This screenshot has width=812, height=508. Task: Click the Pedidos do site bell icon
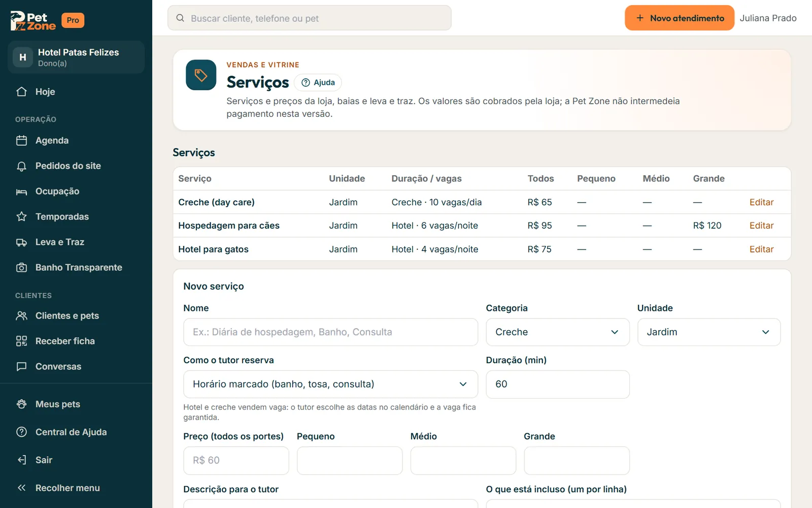click(x=21, y=166)
